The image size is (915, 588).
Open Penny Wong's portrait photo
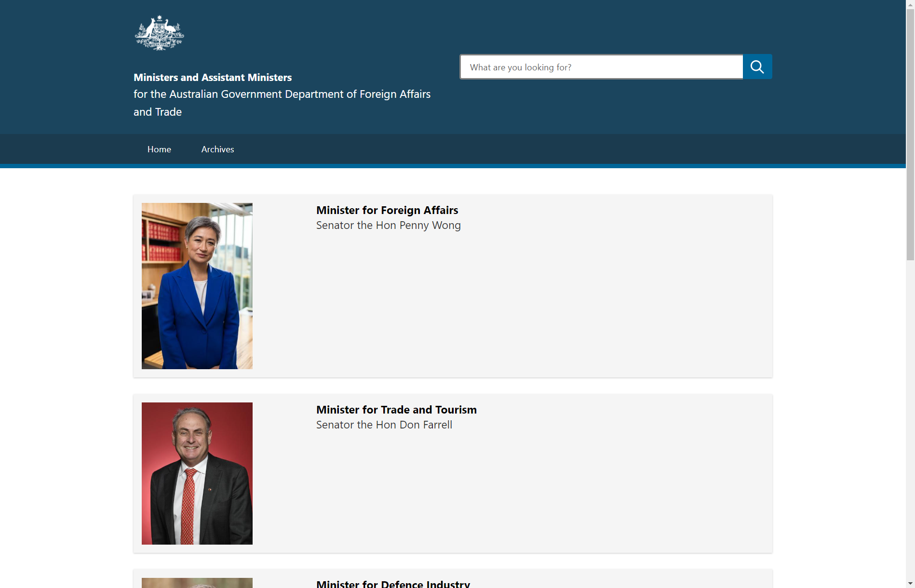(197, 286)
